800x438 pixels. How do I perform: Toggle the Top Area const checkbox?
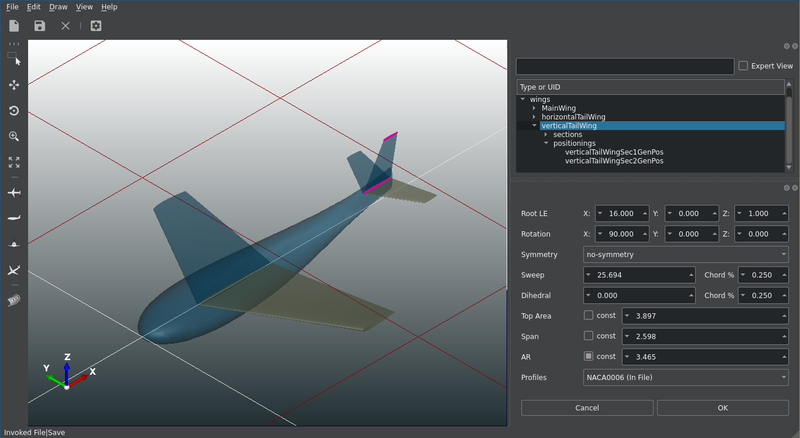click(x=589, y=316)
